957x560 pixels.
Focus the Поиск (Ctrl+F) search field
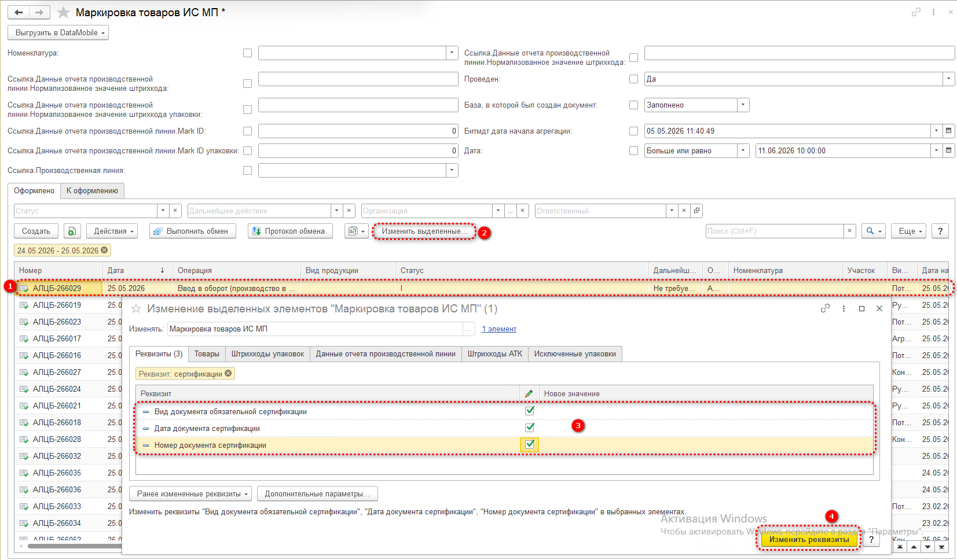tap(775, 231)
